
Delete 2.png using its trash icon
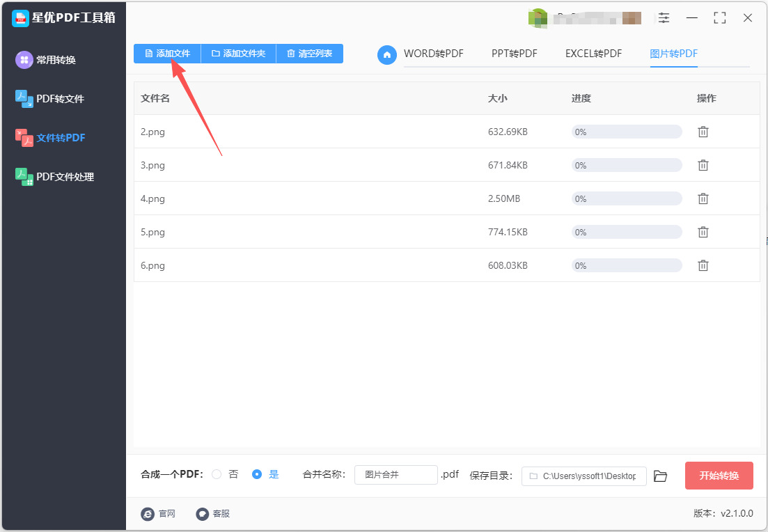click(703, 132)
